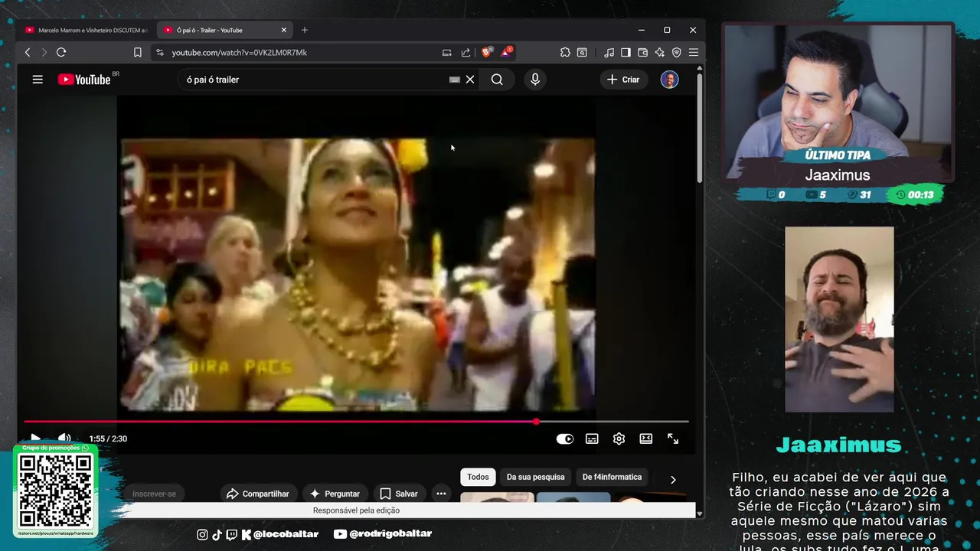Open Leo AI assistant icon
The height and width of the screenshot is (551, 980).
pyautogui.click(x=659, y=52)
